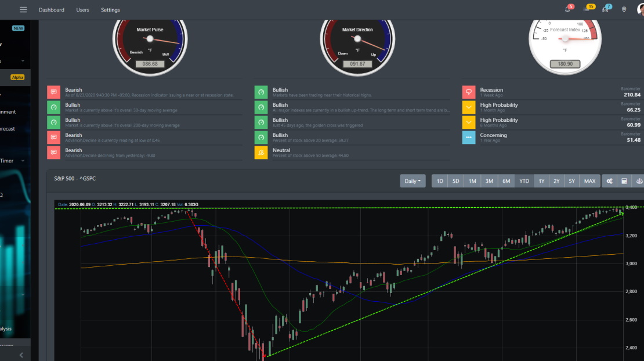Go to the Users page
Screen dimensions: 644x361
pyautogui.click(x=82, y=10)
